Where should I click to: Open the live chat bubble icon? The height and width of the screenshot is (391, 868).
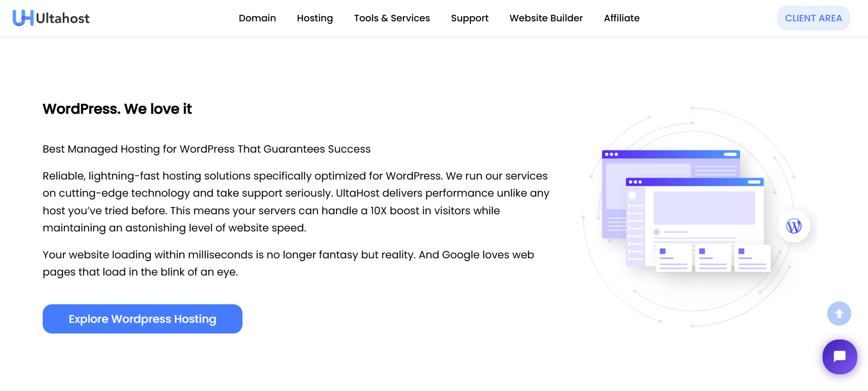(x=840, y=357)
